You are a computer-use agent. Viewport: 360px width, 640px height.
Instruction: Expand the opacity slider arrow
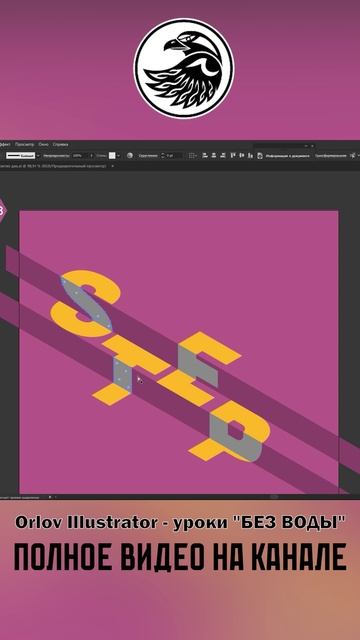[91, 156]
